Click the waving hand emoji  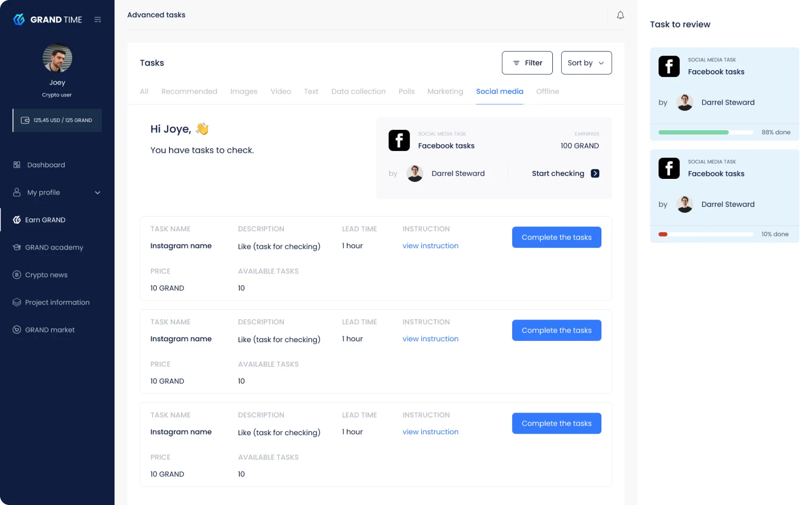[202, 129]
